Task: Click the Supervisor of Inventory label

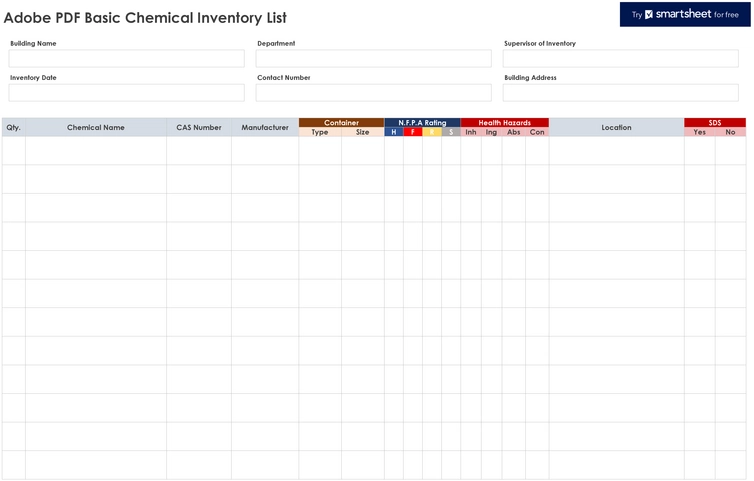Action: point(540,43)
